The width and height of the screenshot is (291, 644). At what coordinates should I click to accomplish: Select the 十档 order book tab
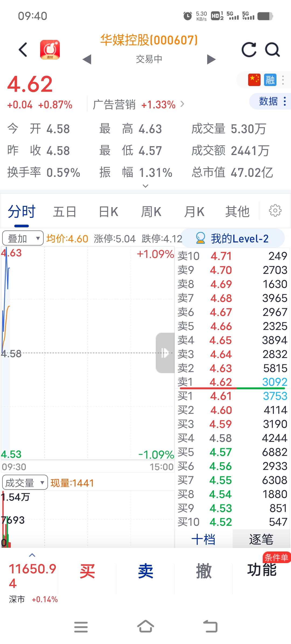(x=203, y=539)
